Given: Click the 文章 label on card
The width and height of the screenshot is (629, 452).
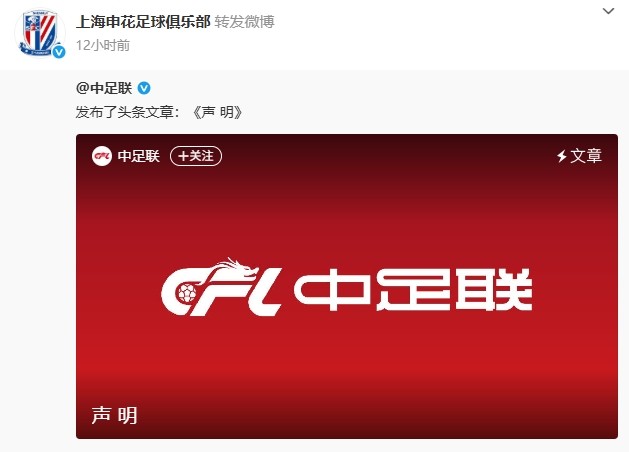Looking at the screenshot, I should tap(586, 156).
